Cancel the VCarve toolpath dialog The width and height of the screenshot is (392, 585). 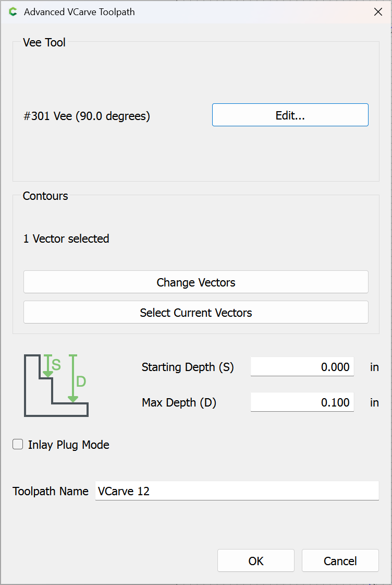tap(340, 561)
